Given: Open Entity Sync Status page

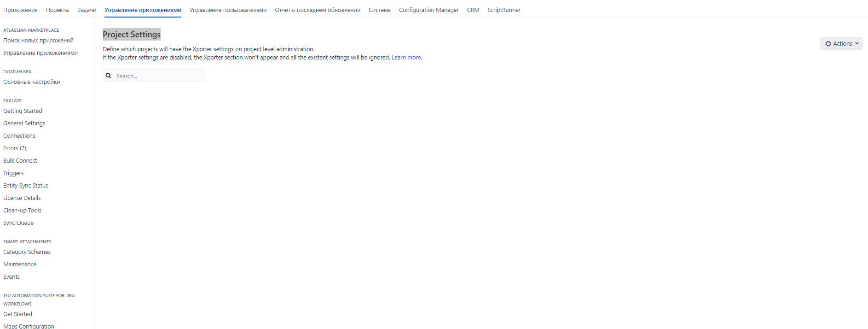Looking at the screenshot, I should (26, 186).
